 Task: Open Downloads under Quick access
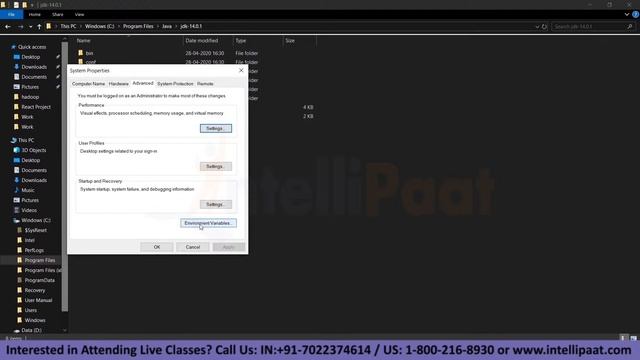click(x=34, y=67)
